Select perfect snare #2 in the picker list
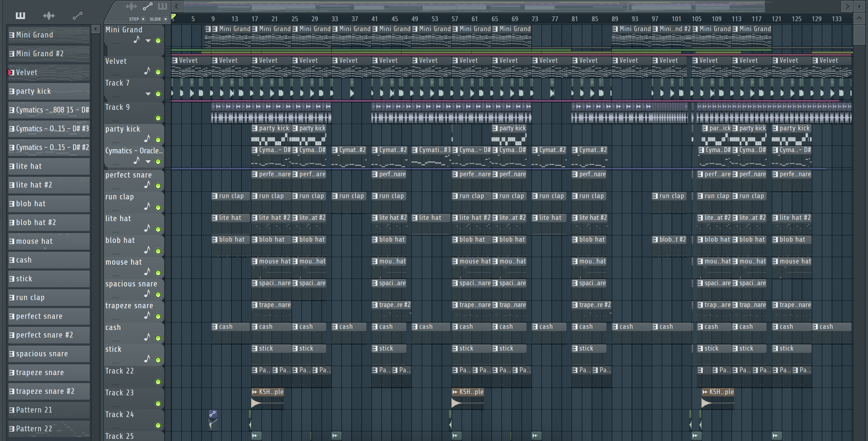 tap(49, 335)
